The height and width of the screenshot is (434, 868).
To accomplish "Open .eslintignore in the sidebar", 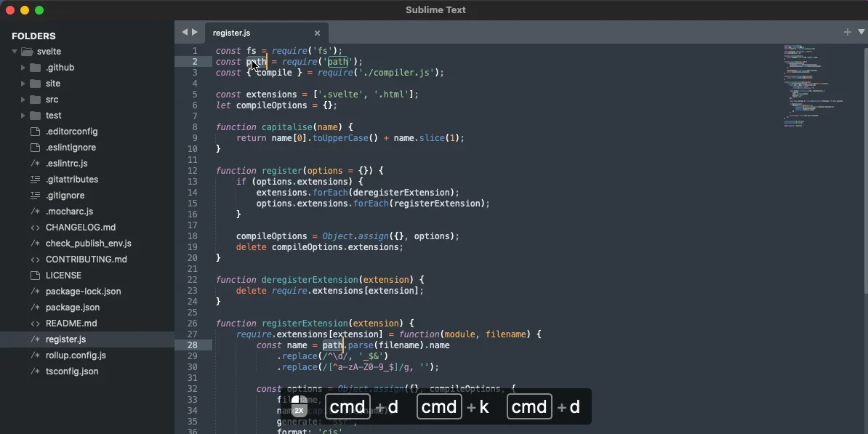I will pyautogui.click(x=71, y=148).
